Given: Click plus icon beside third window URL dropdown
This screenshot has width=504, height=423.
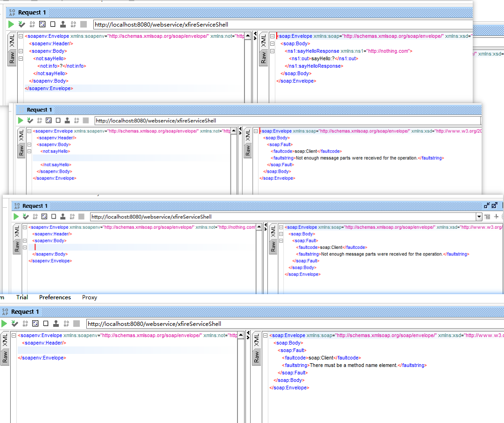Looking at the screenshot, I should point(496,217).
